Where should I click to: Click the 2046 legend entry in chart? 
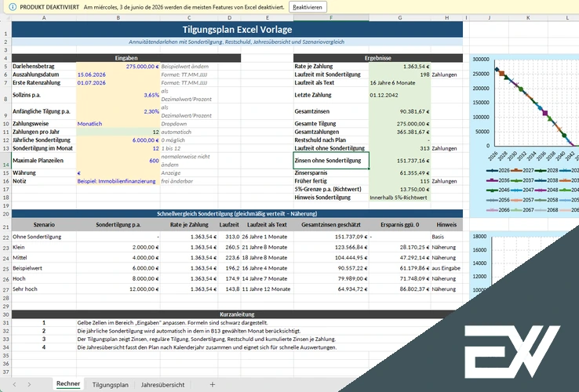(x=498, y=190)
